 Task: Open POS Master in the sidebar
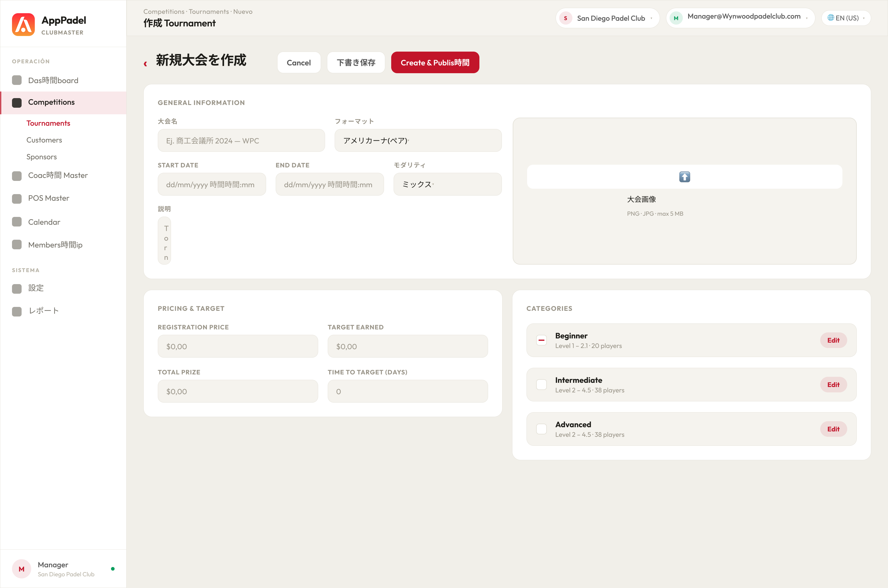(63, 198)
